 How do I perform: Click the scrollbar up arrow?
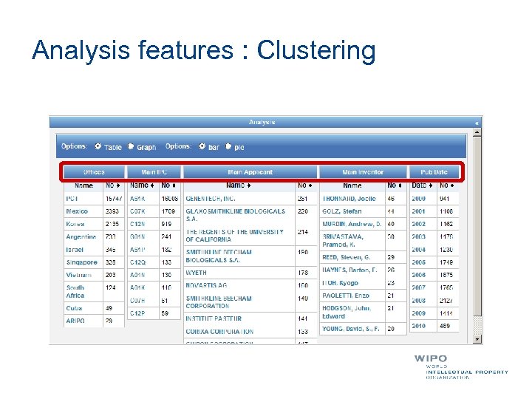pyautogui.click(x=477, y=132)
